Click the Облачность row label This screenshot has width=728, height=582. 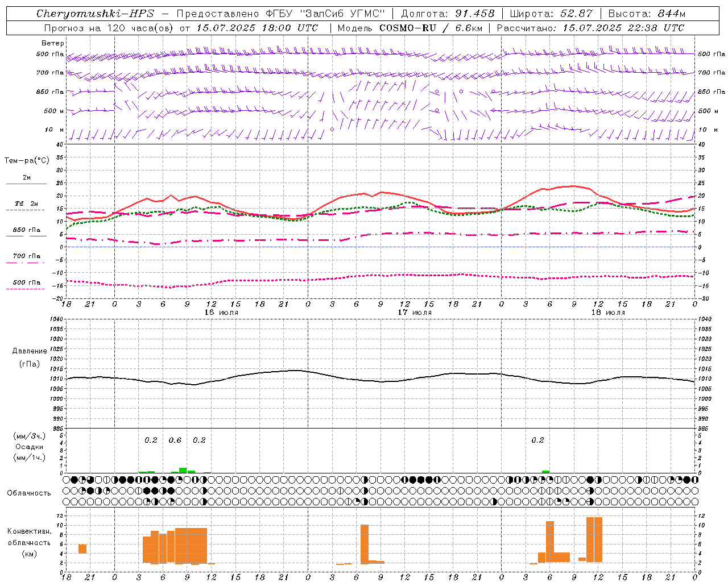29,493
